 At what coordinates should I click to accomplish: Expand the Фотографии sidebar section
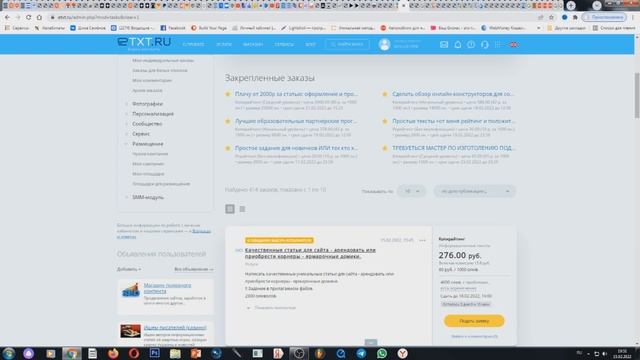coord(147,104)
